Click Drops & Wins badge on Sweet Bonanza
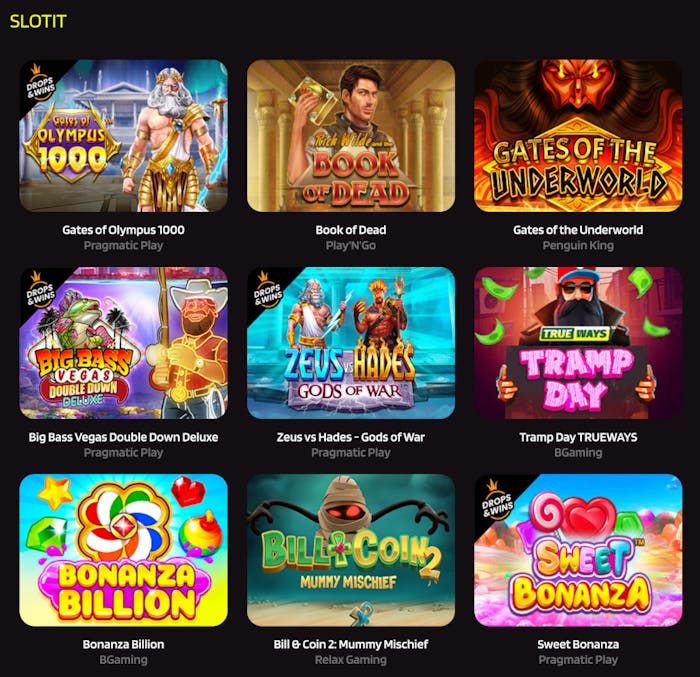This screenshot has width=700, height=677. point(497,500)
